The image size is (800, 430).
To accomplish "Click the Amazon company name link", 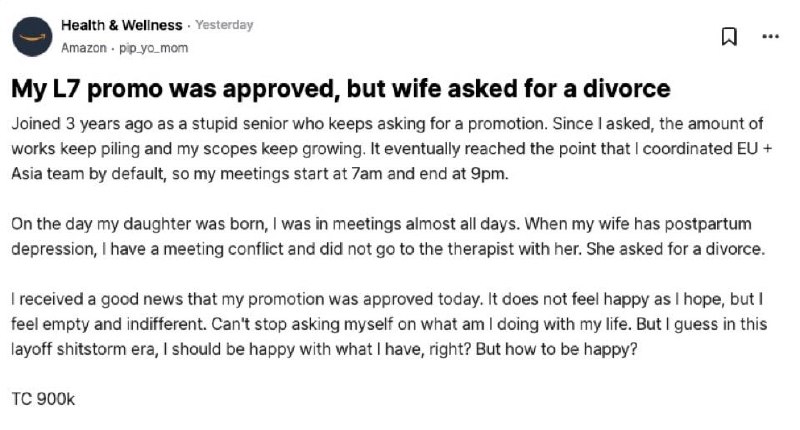I will click(84, 48).
